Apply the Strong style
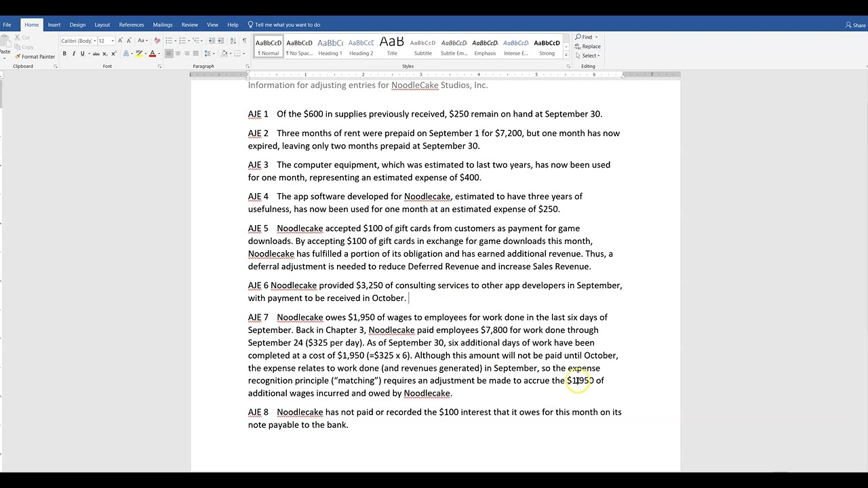 pyautogui.click(x=547, y=46)
